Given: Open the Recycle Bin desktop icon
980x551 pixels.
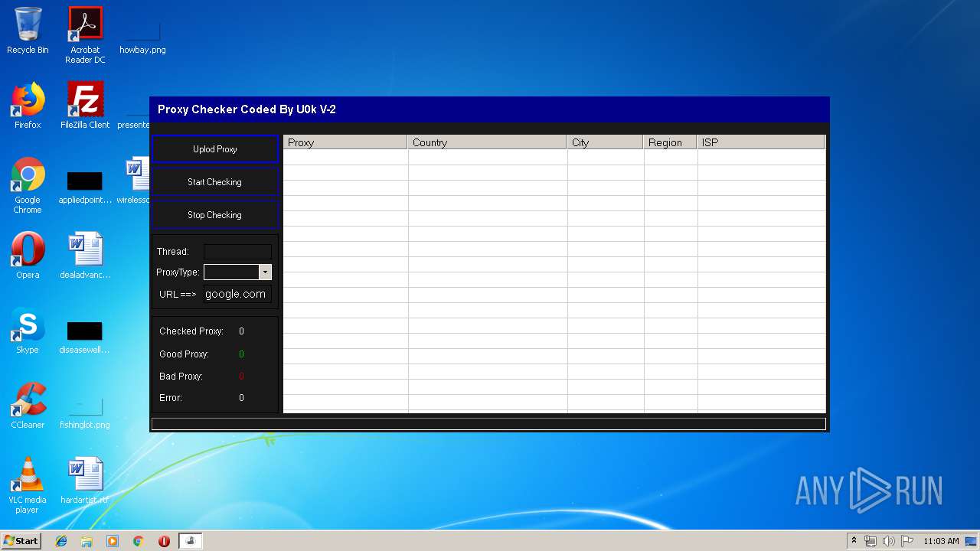Looking at the screenshot, I should pyautogui.click(x=28, y=31).
